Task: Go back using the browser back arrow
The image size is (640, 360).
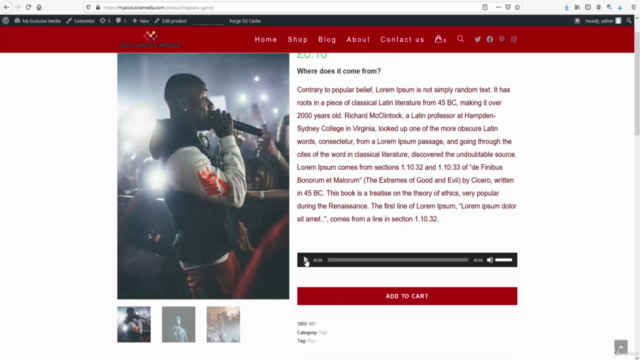Action: click(7, 7)
